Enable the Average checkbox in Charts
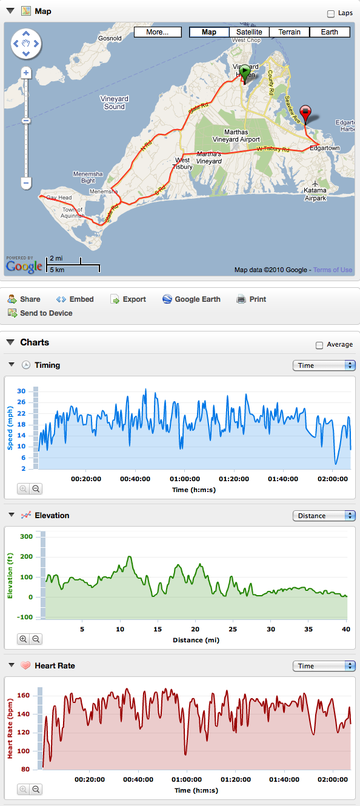 pos(319,345)
